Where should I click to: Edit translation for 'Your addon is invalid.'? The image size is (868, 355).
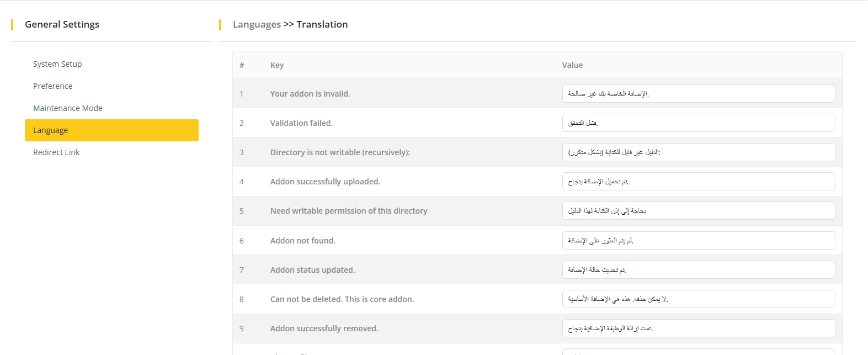tap(698, 94)
